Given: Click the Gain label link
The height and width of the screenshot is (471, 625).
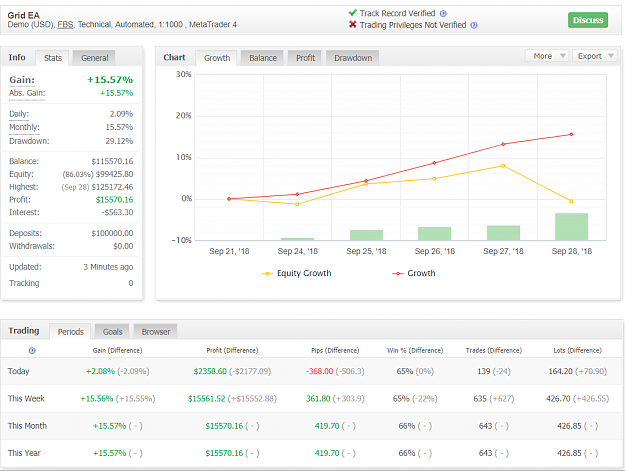Looking at the screenshot, I should pos(22,80).
